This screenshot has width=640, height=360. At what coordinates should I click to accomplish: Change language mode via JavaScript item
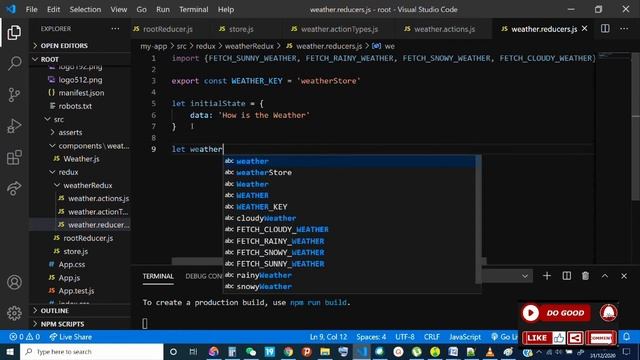point(465,337)
